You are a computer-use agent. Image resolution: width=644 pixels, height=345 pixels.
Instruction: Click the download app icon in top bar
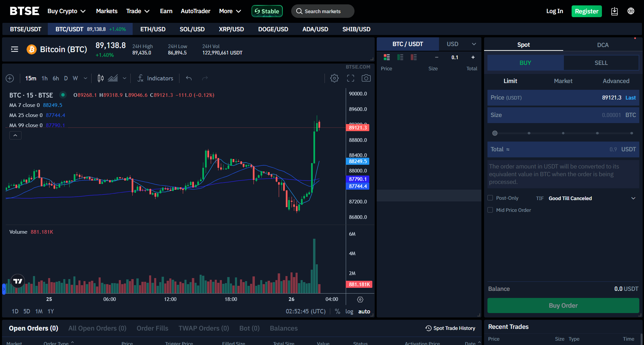click(x=614, y=11)
